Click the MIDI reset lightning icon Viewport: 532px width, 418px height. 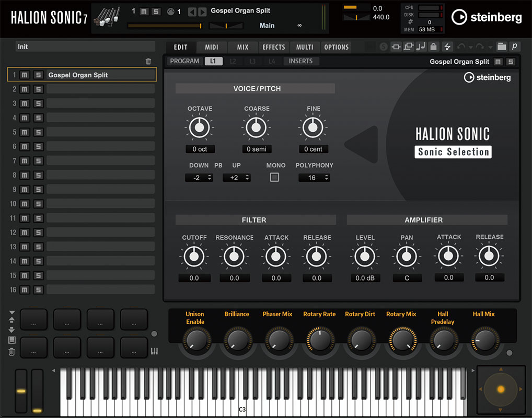click(447, 47)
